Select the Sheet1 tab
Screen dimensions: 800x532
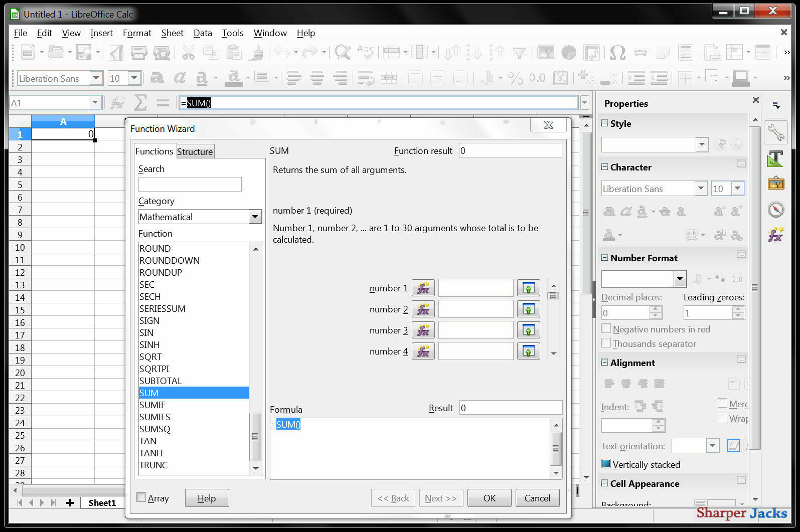[x=102, y=503]
